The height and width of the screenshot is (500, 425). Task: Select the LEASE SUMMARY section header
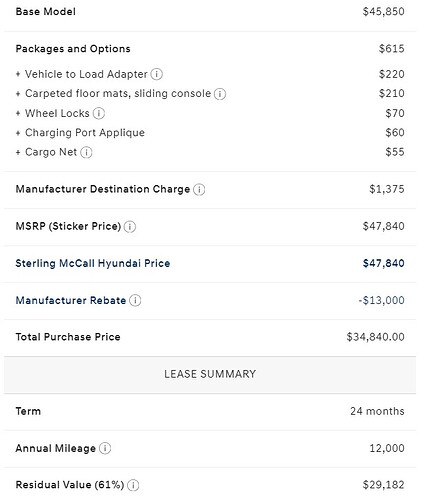click(x=210, y=374)
